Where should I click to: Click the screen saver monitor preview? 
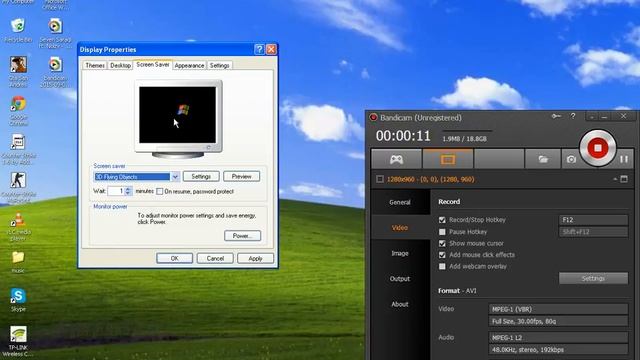pyautogui.click(x=178, y=115)
